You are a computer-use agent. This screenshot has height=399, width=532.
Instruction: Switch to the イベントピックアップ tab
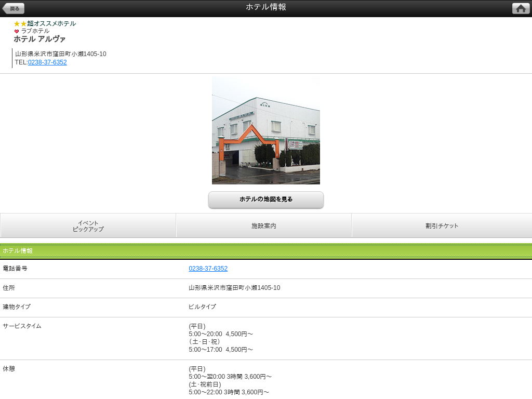[88, 226]
